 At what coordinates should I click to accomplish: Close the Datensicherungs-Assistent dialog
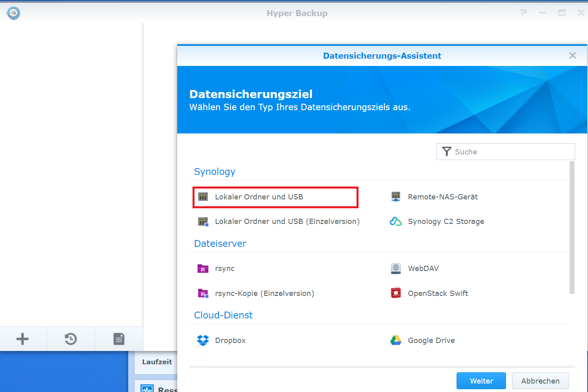(573, 55)
